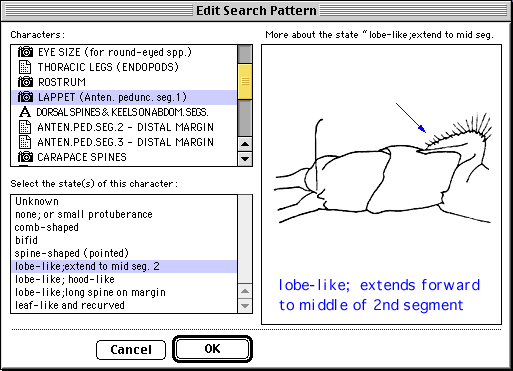
Task: Click the Characters list down scroll arrow
Action: (245, 159)
